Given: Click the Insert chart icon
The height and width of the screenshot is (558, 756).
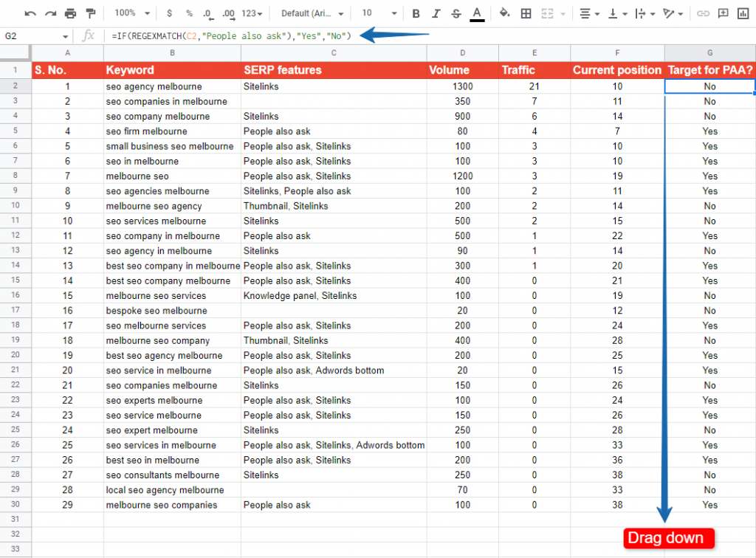Looking at the screenshot, I should [743, 13].
